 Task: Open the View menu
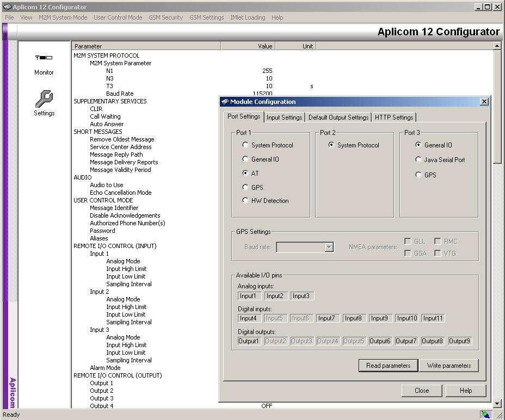(27, 17)
